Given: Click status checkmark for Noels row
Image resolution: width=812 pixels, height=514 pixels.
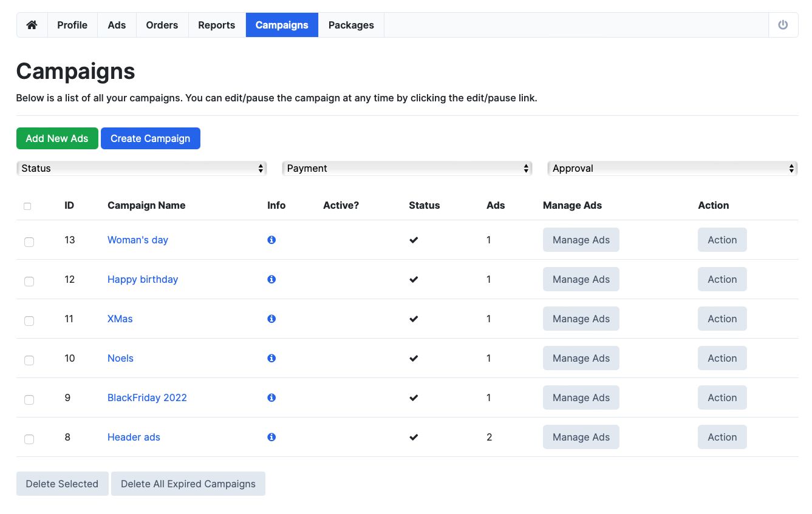Looking at the screenshot, I should [414, 358].
